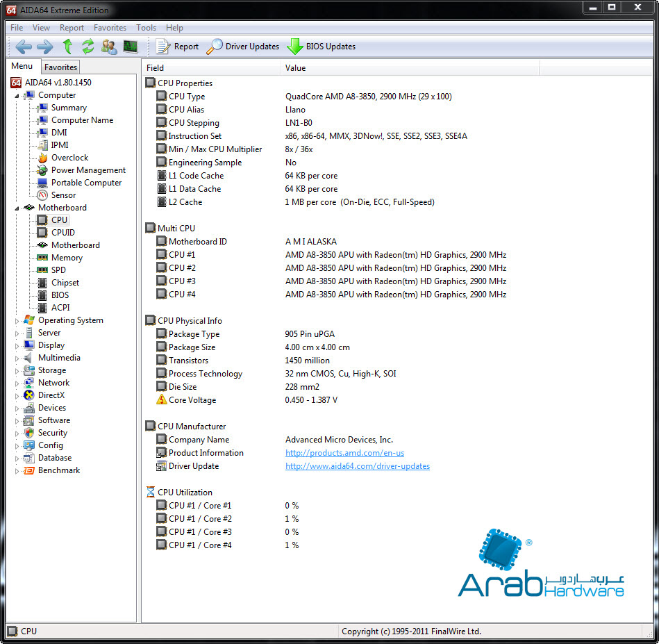Click the Report toolbar button

[x=177, y=47]
